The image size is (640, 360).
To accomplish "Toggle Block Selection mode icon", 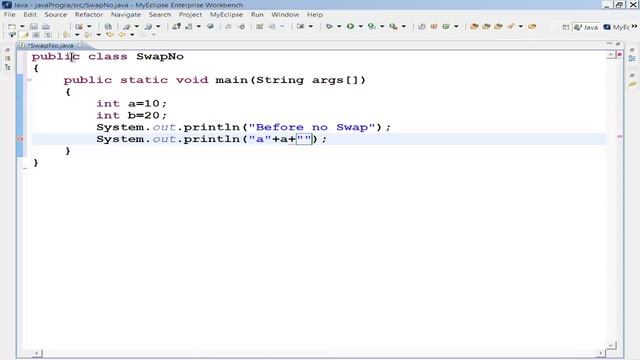I will coord(36,35).
